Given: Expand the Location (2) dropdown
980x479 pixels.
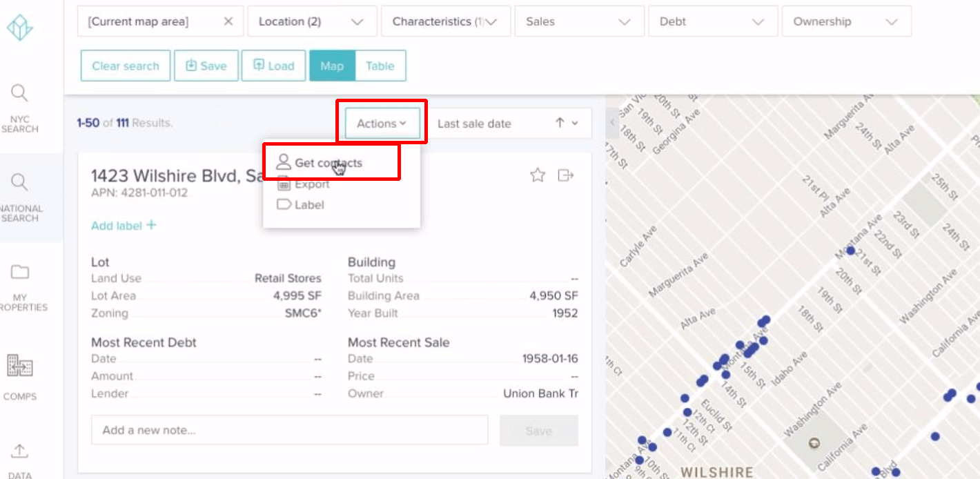Looking at the screenshot, I should coord(312,21).
